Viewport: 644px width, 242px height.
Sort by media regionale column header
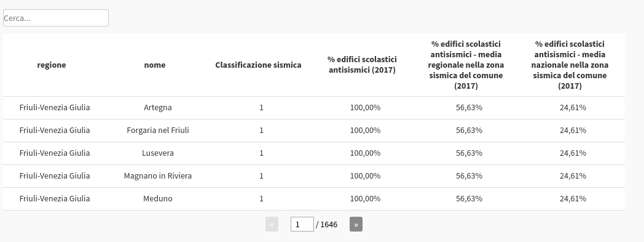pyautogui.click(x=466, y=65)
